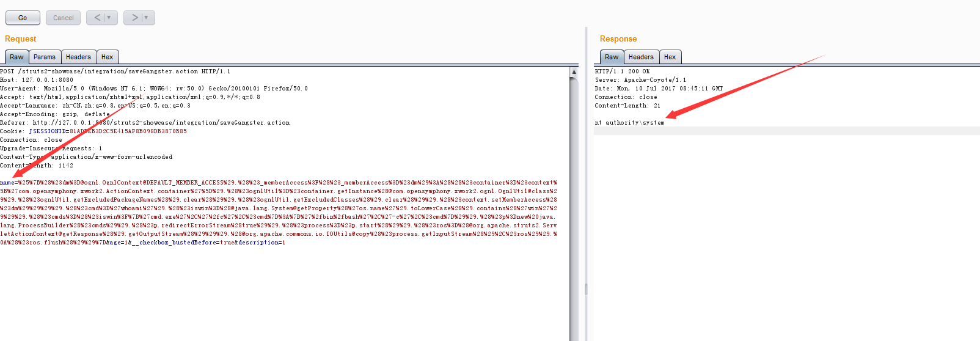Select the Raw tab in the Request panel
The width and height of the screenshot is (980, 341).
(16, 57)
